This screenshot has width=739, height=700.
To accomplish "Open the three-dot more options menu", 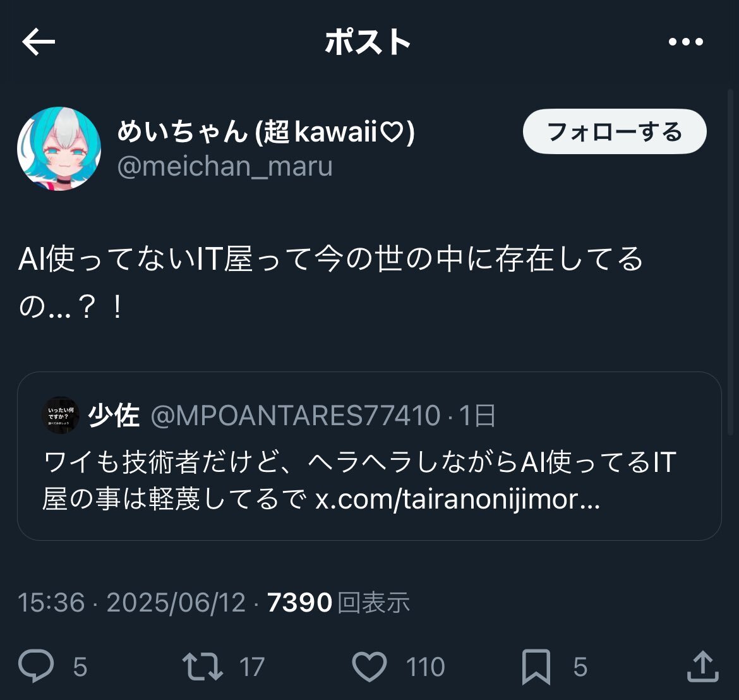I will 686,42.
